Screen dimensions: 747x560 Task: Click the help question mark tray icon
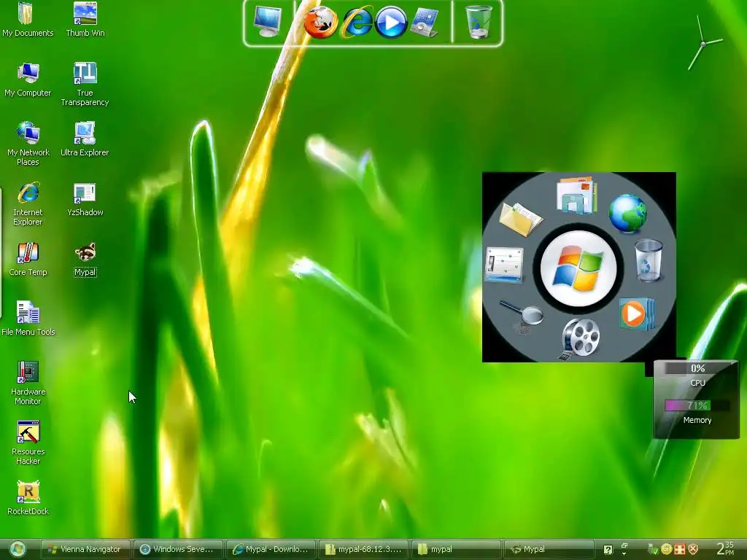(608, 550)
